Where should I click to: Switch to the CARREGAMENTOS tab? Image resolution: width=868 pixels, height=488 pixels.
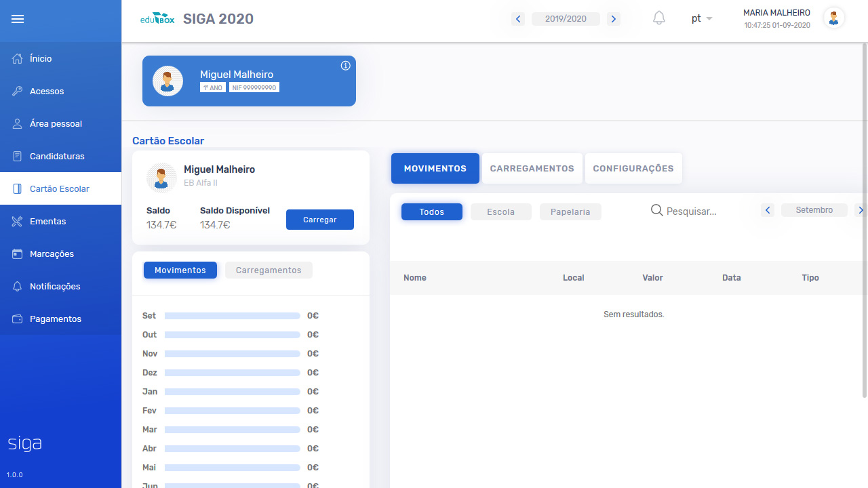pos(532,169)
